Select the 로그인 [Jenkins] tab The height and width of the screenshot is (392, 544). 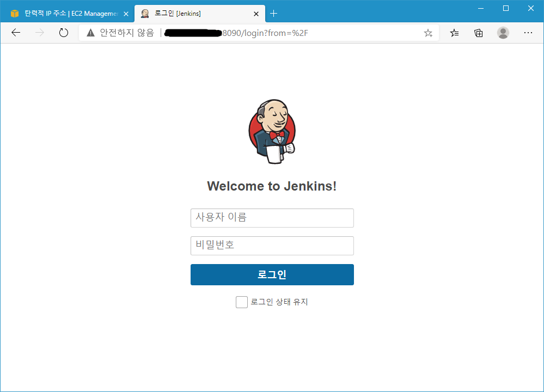200,14
